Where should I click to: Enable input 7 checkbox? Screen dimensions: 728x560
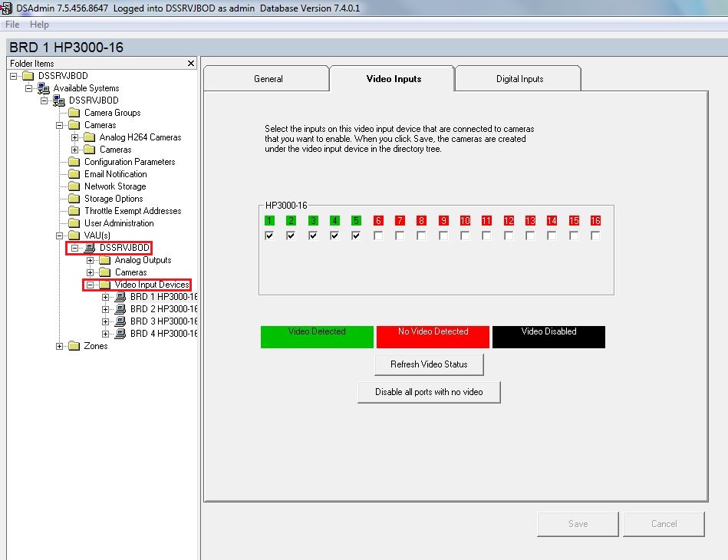point(400,236)
